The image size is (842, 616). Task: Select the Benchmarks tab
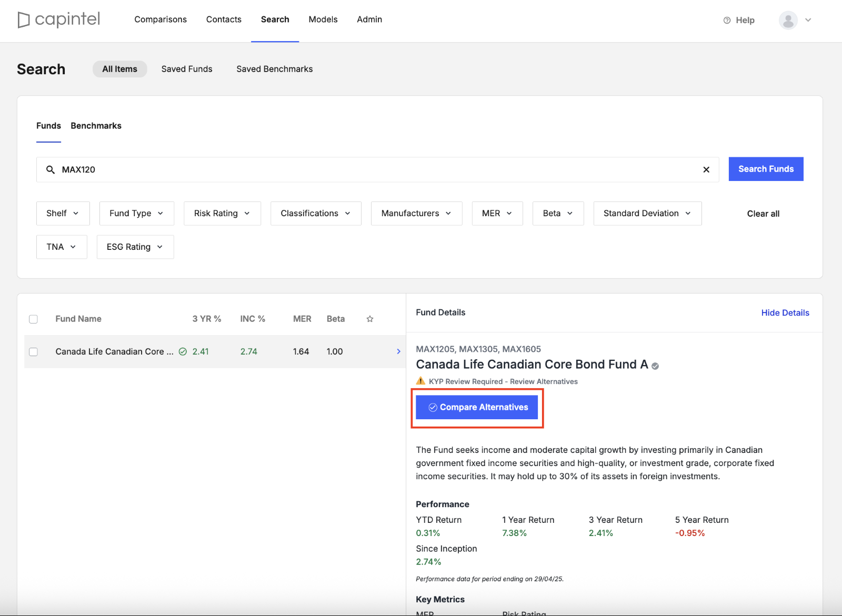click(96, 126)
